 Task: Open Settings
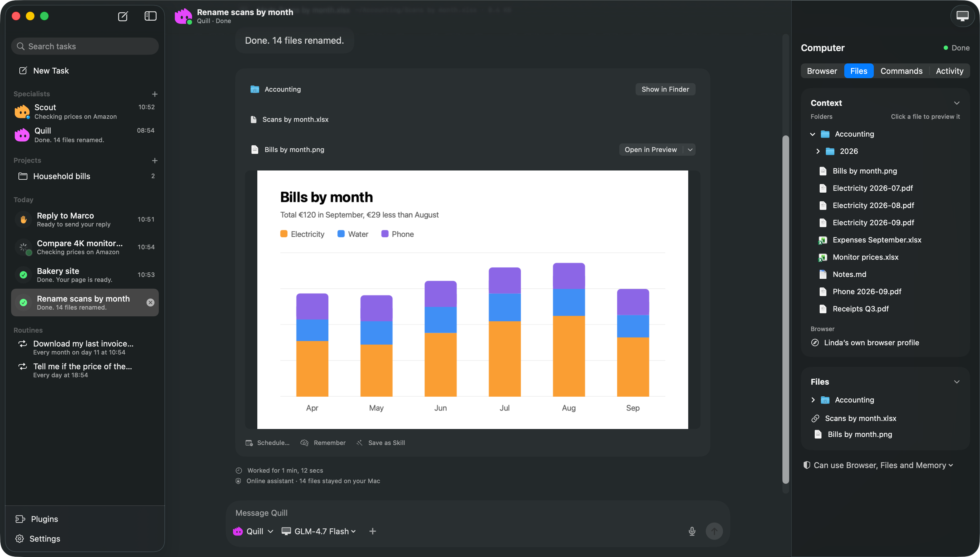pyautogui.click(x=38, y=539)
